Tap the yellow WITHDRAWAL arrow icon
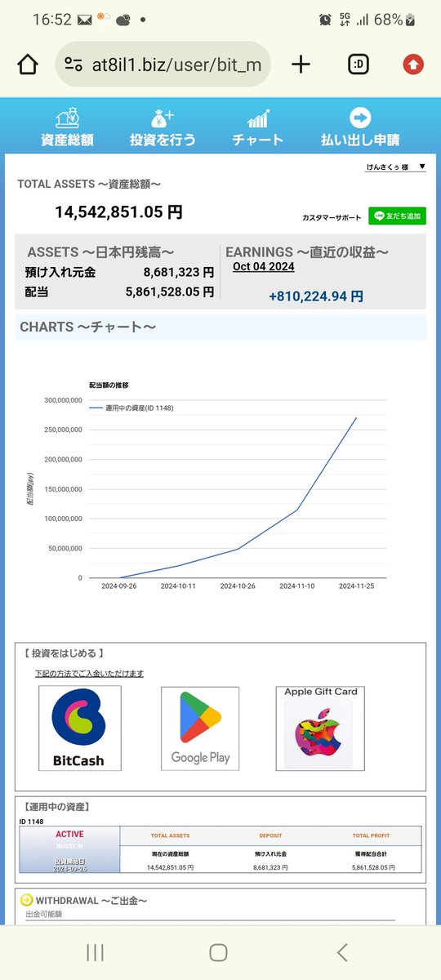 pos(27,900)
